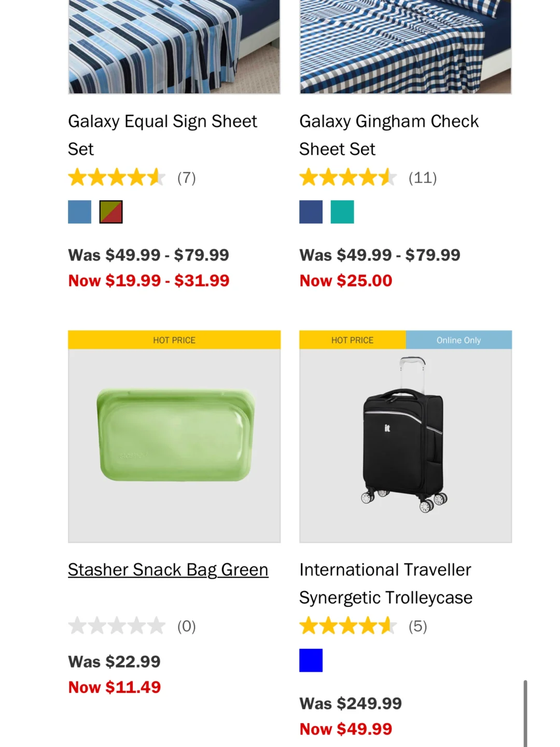The height and width of the screenshot is (747, 560).
Task: Click star rating of Equal Sign Sheet Set
Action: (x=117, y=177)
